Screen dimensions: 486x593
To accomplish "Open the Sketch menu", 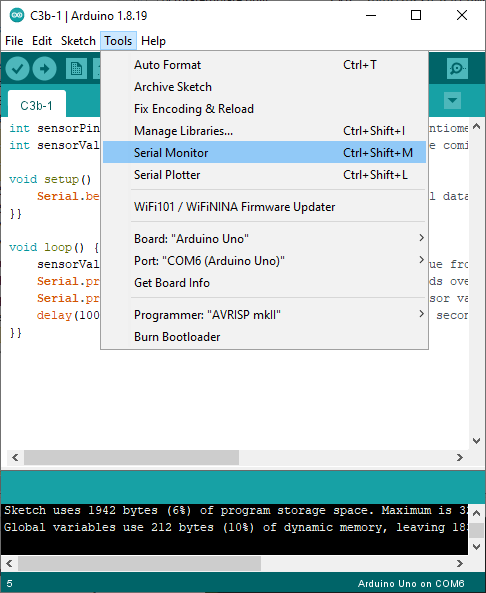I will pyautogui.click(x=78, y=41).
